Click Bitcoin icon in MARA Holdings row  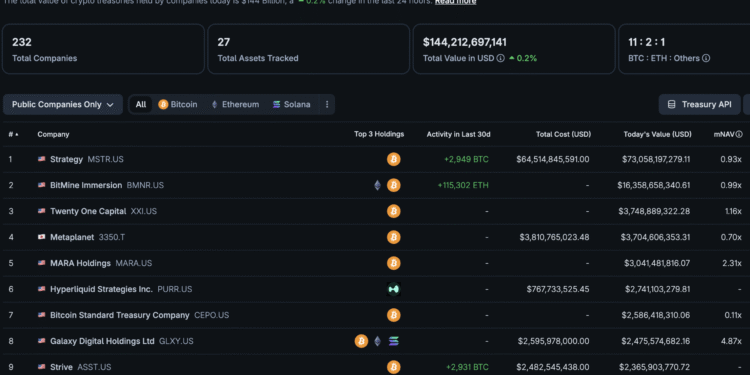[394, 263]
